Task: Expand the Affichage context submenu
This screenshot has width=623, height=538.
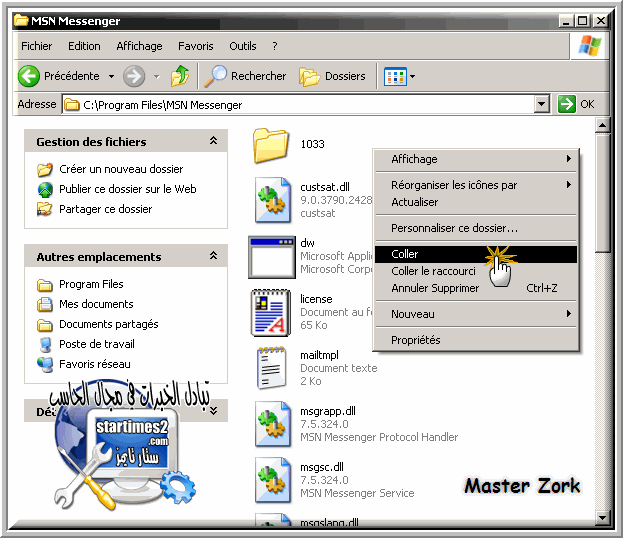Action: coord(569,159)
